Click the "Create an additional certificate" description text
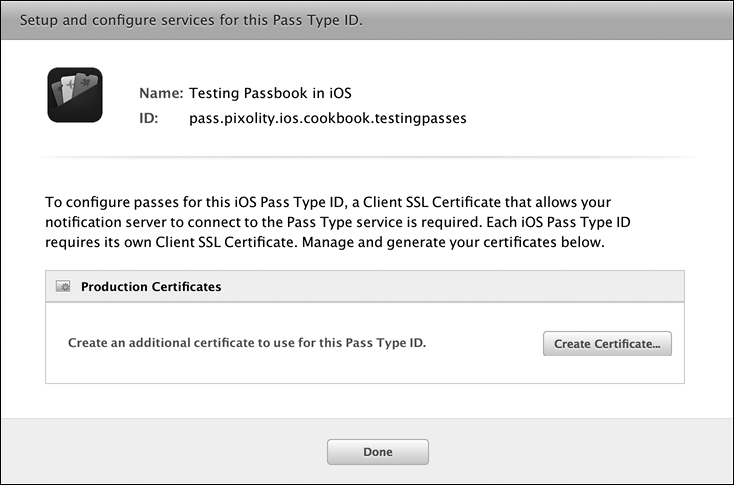 click(x=247, y=343)
